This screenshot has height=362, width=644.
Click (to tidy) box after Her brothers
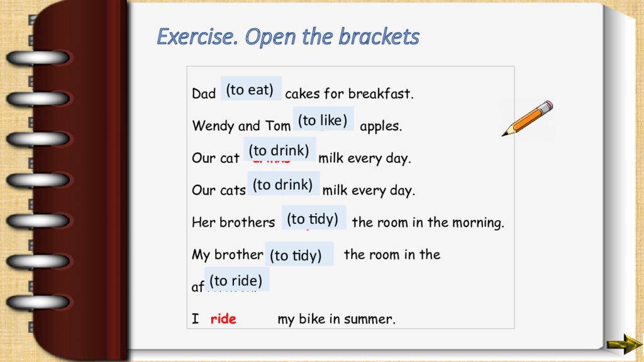coord(314,217)
